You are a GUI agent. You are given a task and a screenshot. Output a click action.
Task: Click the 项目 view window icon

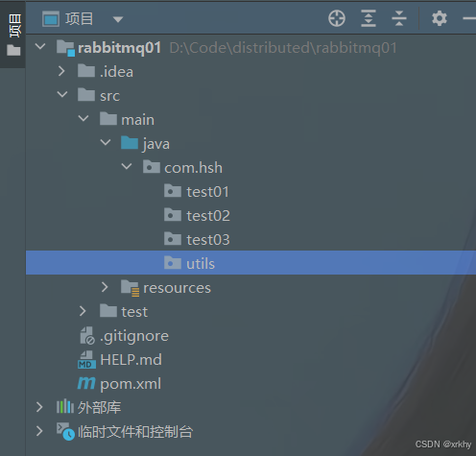click(51, 19)
